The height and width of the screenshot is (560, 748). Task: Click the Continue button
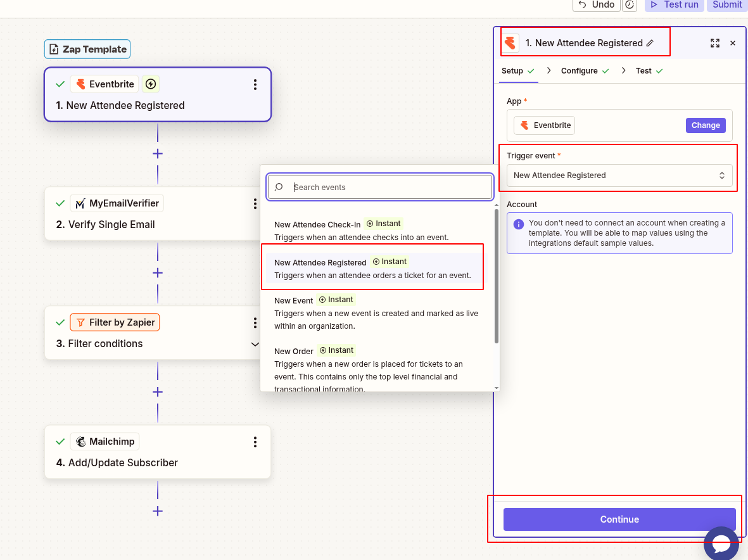point(619,519)
